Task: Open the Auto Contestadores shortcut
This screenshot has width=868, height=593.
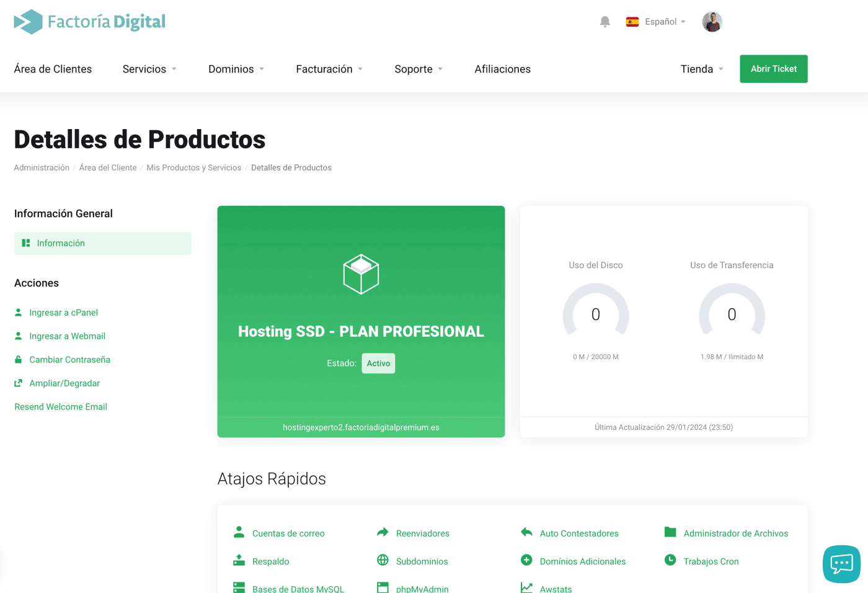Action: (x=579, y=533)
